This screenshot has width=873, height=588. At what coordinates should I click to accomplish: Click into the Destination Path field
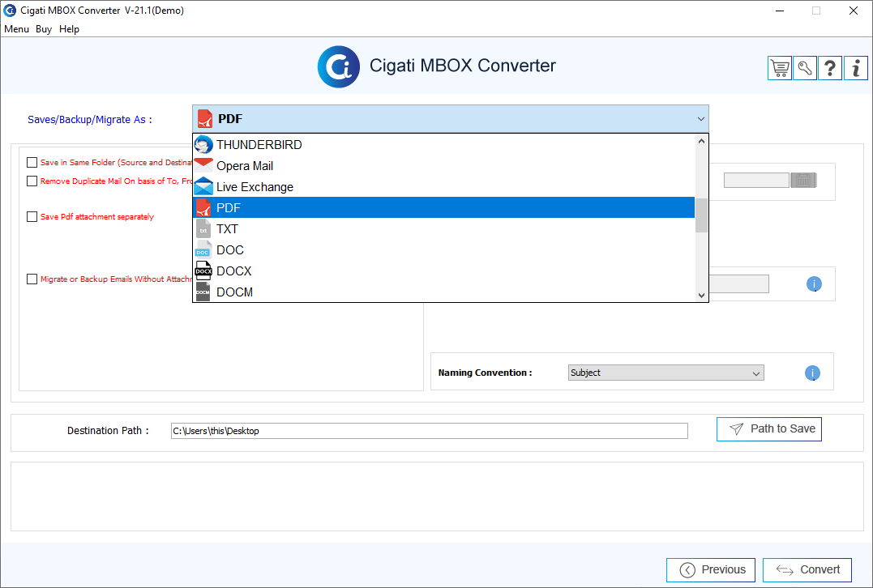click(430, 431)
